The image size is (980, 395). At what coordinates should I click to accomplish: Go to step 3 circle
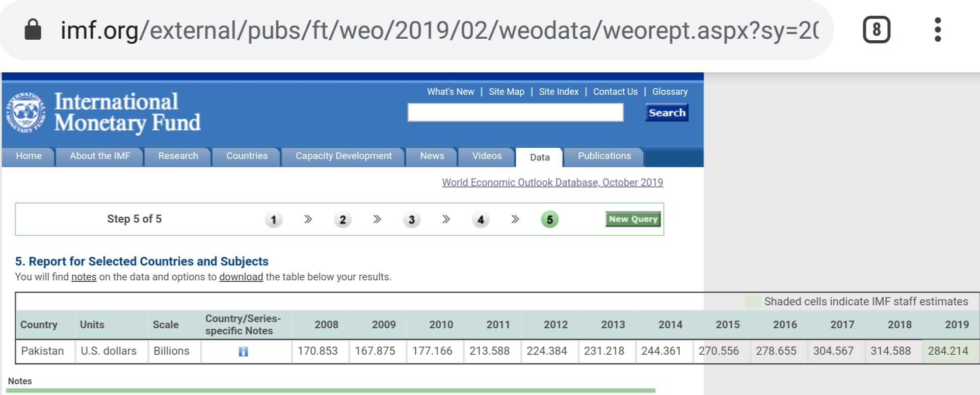point(411,220)
